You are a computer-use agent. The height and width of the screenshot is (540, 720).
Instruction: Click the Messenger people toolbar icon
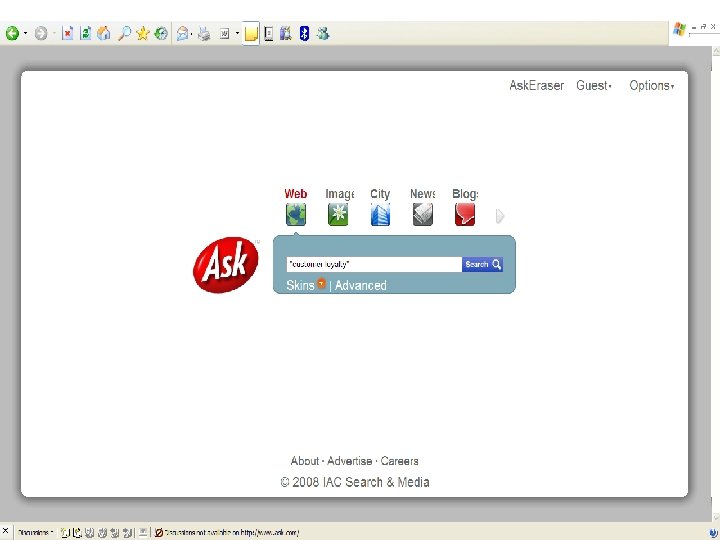point(323,33)
